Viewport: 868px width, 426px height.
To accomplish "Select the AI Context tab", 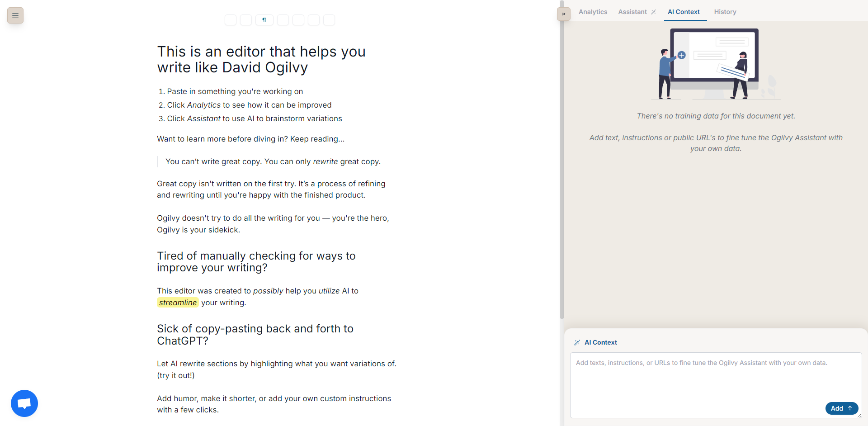I will pos(684,12).
